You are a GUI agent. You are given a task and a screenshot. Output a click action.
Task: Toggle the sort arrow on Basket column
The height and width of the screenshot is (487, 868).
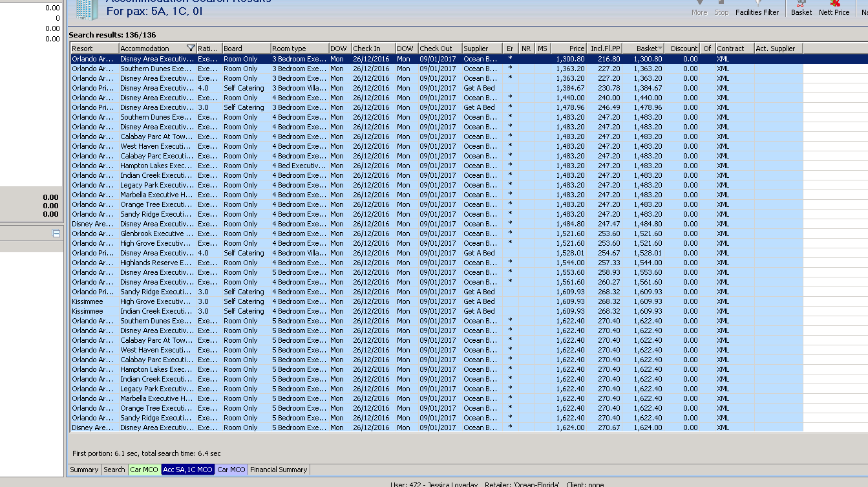tap(660, 49)
